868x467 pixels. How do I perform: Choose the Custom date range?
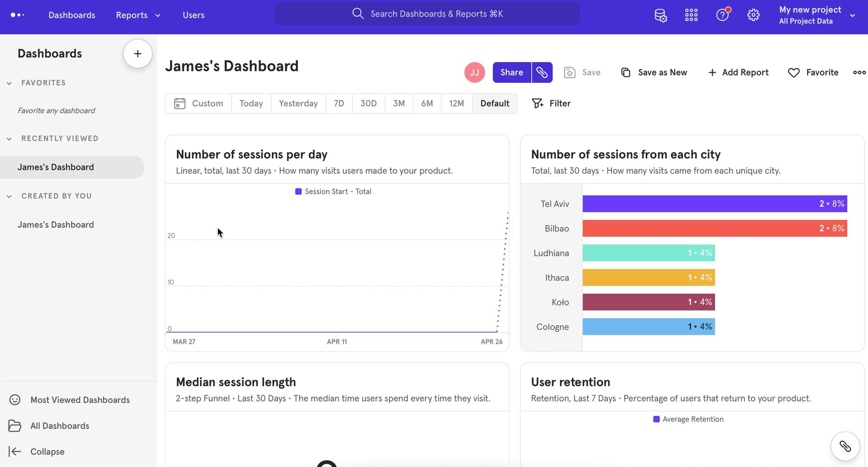pyautogui.click(x=198, y=104)
